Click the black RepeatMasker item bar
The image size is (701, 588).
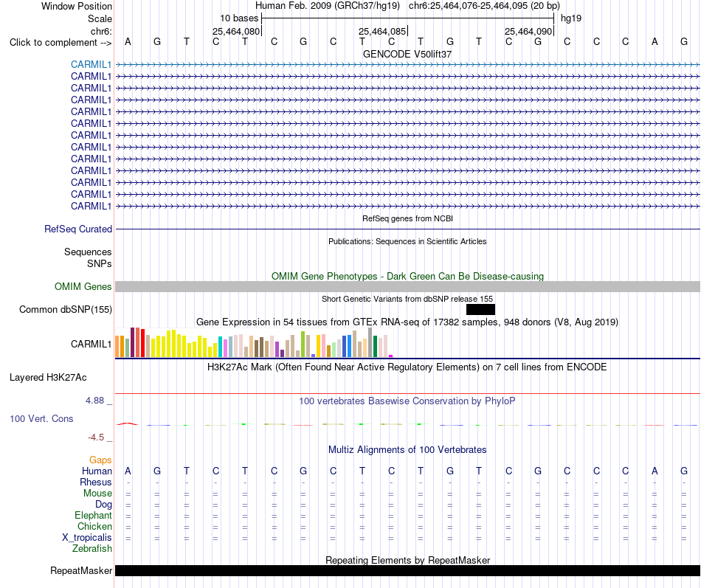point(407,570)
